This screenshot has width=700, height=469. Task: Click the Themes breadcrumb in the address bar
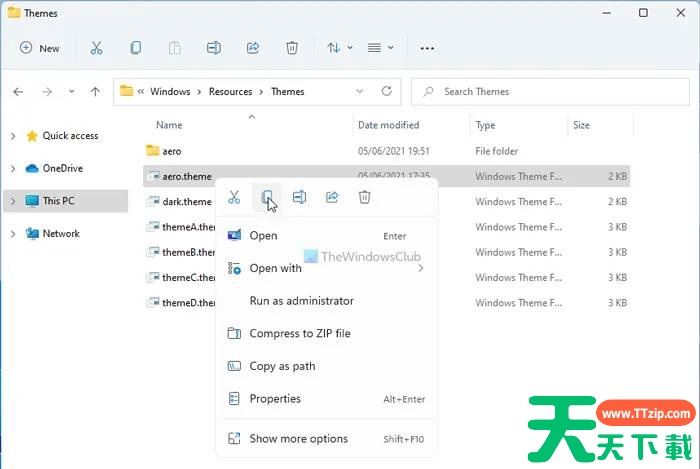[x=288, y=91]
